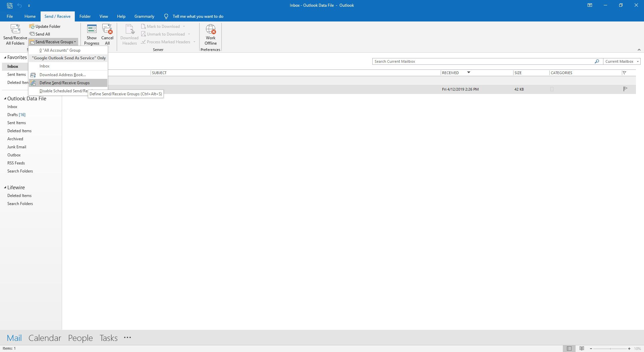
Task: Open Process Marked Headers dropdown arrow
Action: [x=194, y=42]
